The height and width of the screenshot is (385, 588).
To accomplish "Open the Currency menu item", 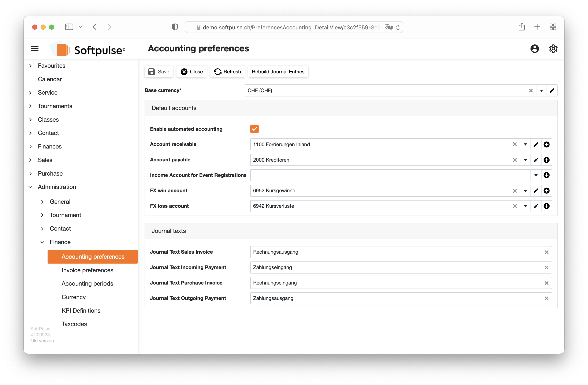I will coord(74,297).
